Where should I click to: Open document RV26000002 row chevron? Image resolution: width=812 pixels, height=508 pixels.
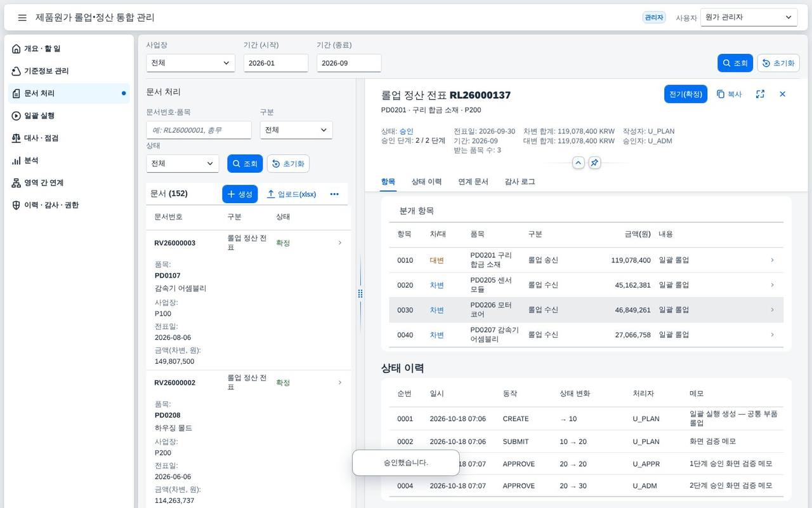click(x=340, y=382)
